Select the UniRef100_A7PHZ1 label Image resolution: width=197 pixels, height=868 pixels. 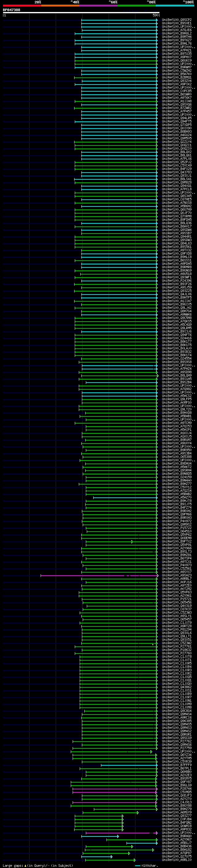tap(176, 50)
